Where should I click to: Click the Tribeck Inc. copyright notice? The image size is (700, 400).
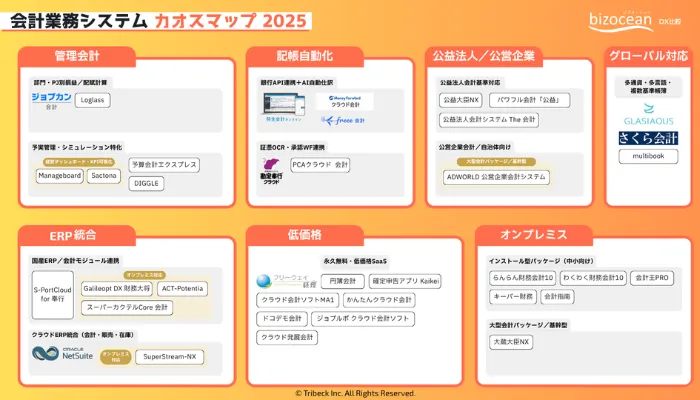tap(355, 393)
